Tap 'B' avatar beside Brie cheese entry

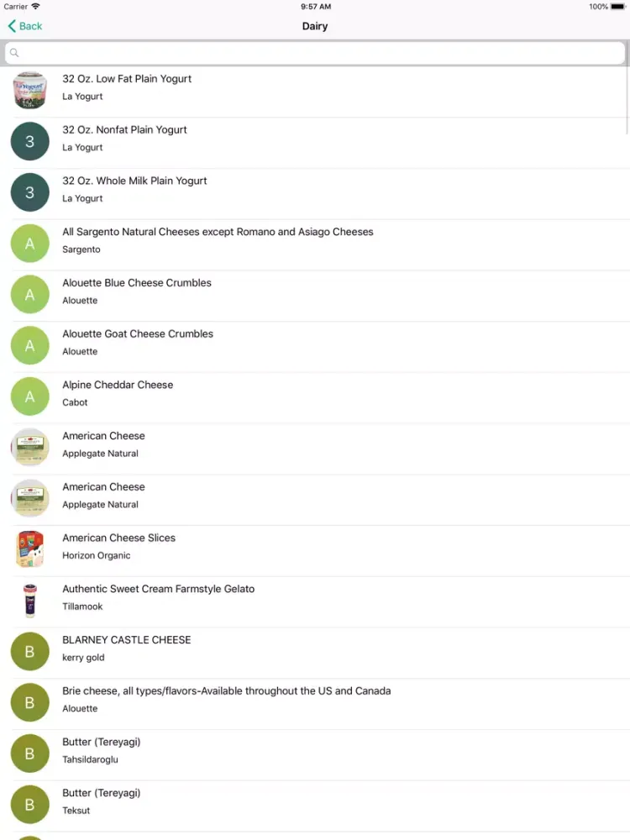(x=30, y=703)
